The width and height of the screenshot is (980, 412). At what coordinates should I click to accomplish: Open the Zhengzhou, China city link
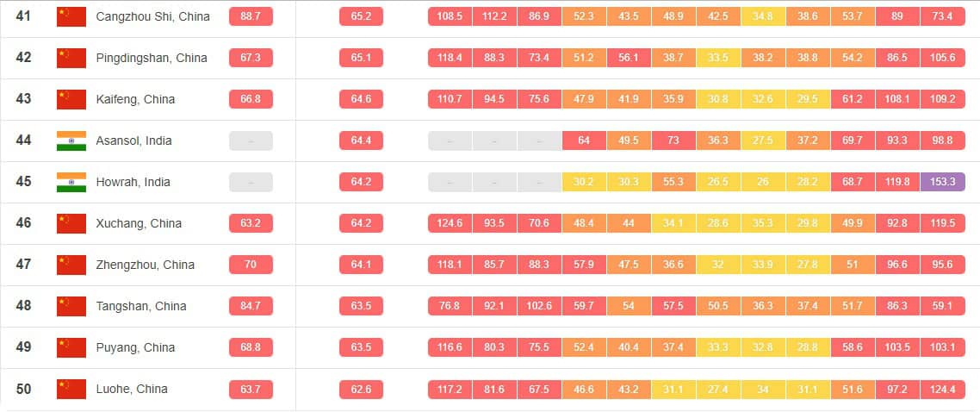(145, 265)
